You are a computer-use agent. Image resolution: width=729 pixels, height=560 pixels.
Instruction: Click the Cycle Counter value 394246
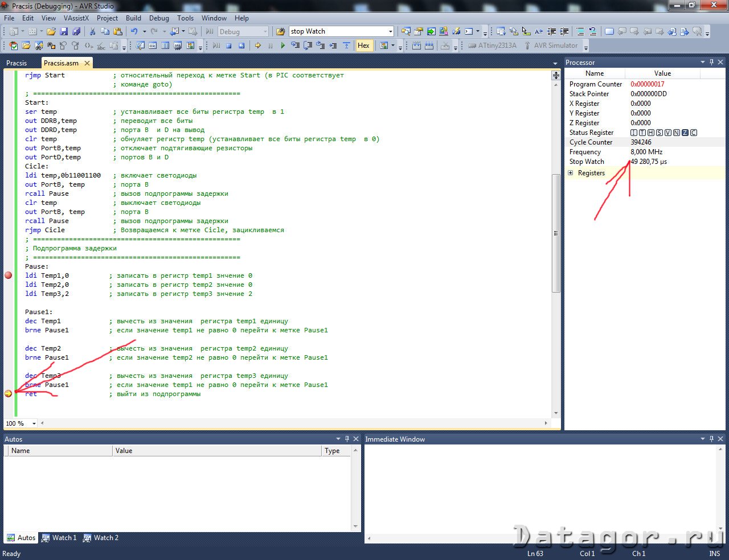(641, 142)
